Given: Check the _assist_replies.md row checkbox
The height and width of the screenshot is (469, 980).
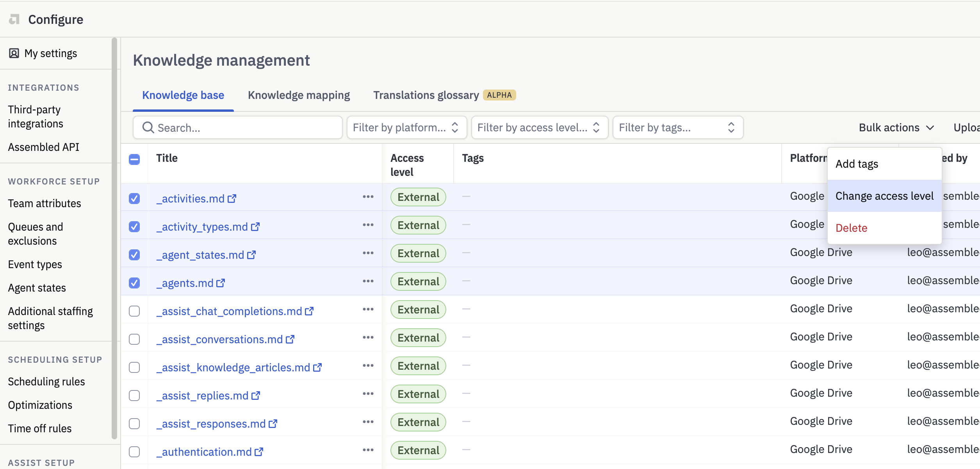Looking at the screenshot, I should click(x=134, y=396).
